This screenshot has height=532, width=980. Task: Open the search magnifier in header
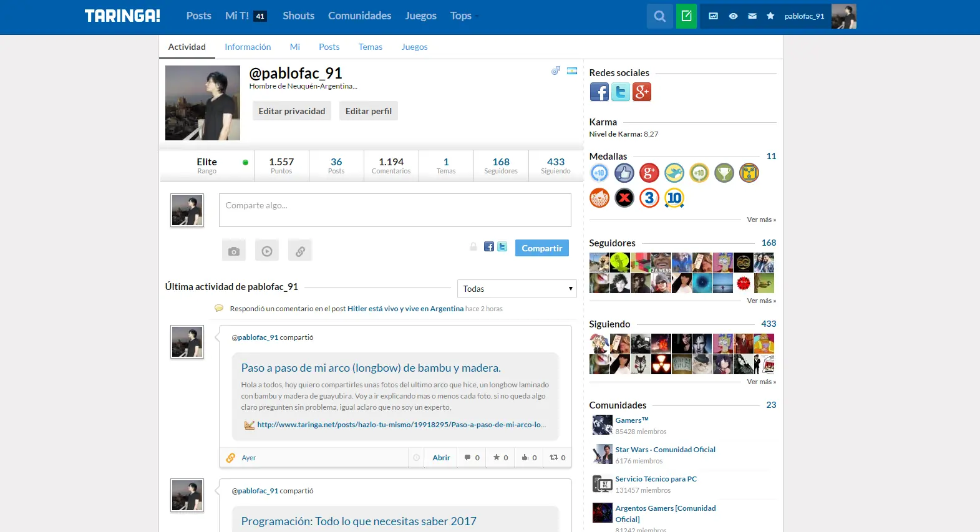[x=659, y=16]
